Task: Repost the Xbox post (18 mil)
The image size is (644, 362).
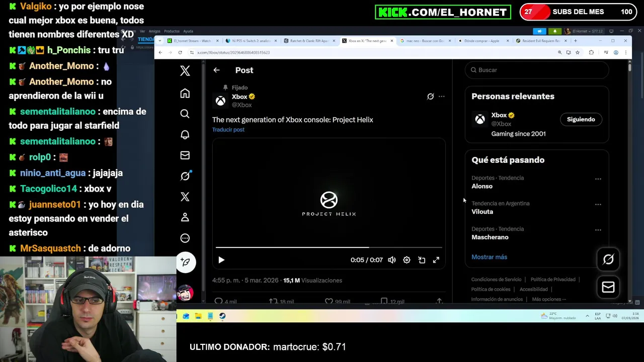Action: (x=281, y=301)
